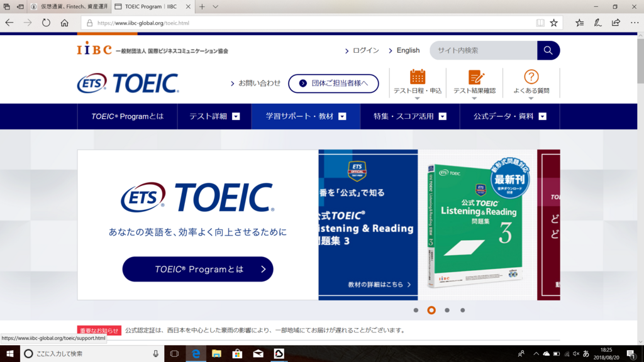This screenshot has width=644, height=362.
Task: Click the muted volume tray icon
Action: tap(576, 354)
